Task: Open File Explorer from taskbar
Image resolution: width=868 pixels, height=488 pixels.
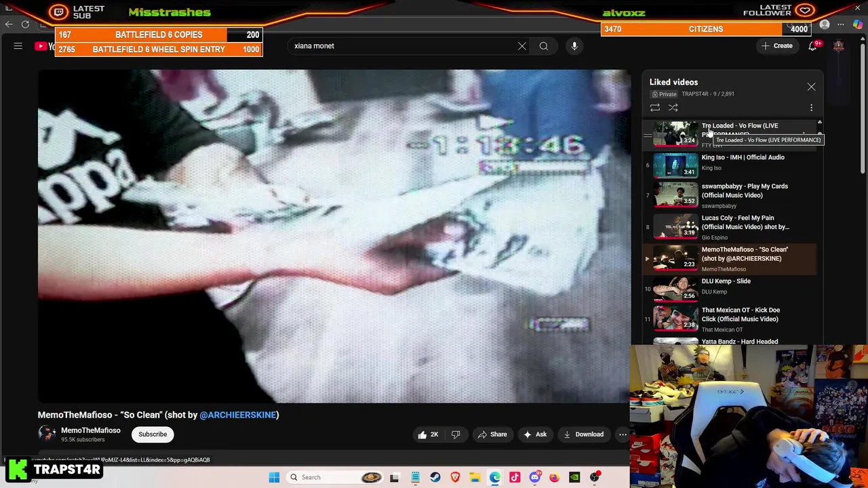Action: click(475, 477)
